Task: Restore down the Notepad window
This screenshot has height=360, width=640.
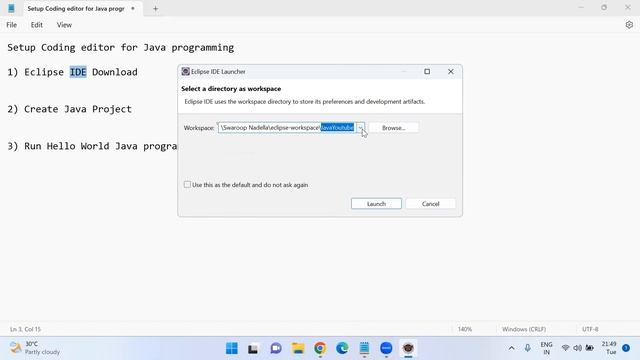Action: click(x=604, y=8)
